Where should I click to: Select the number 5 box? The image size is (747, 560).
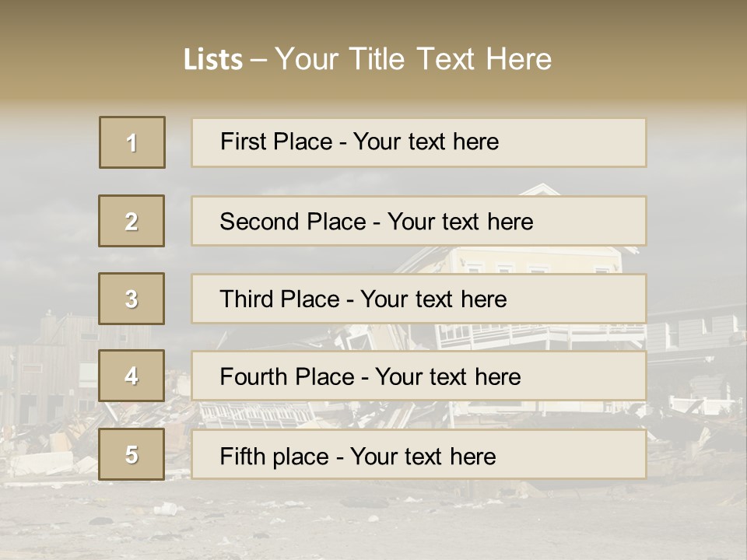[x=132, y=454]
